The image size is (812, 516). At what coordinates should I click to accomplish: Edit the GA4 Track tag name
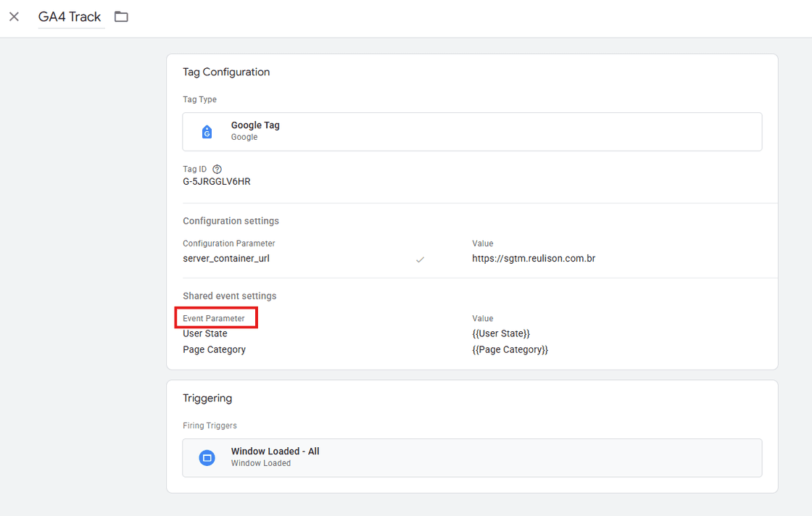(x=70, y=17)
